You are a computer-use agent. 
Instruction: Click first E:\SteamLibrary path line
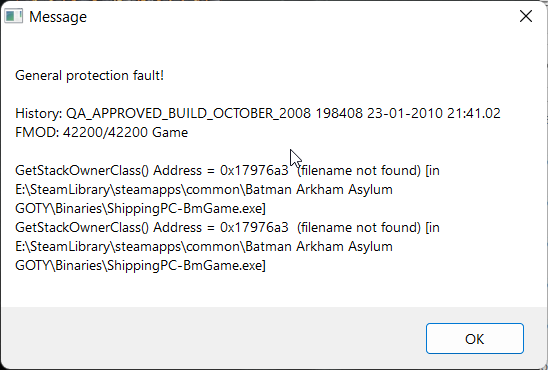(204, 190)
